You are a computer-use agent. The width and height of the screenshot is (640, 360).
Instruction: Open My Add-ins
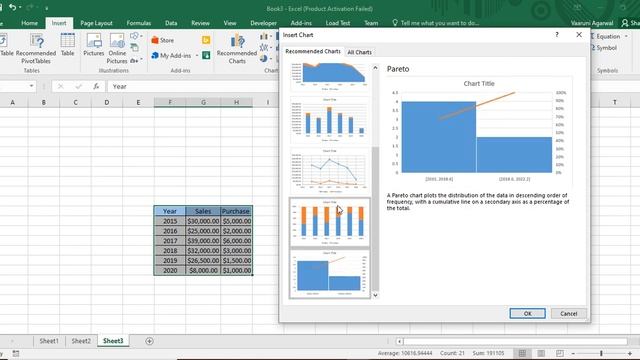tap(171, 55)
